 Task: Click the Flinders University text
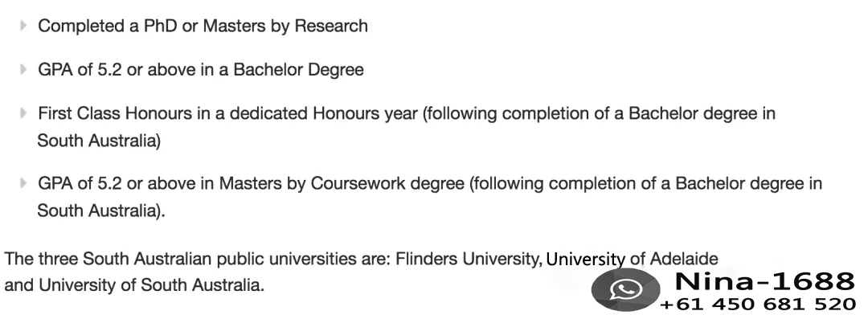click(x=469, y=259)
